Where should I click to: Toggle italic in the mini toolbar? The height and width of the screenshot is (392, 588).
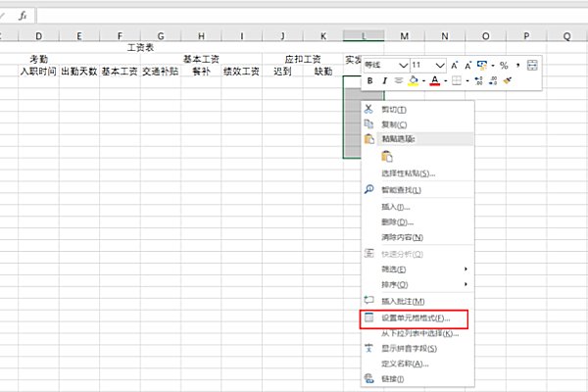(384, 80)
